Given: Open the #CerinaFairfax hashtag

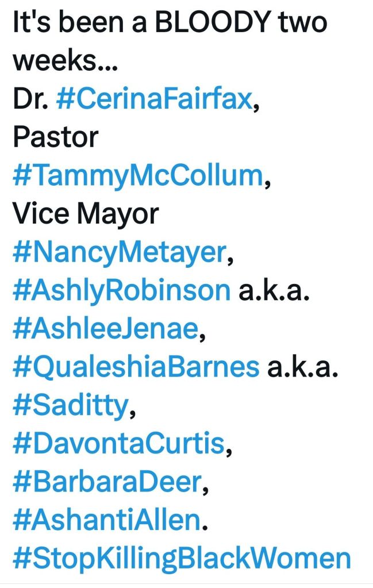Looking at the screenshot, I should (x=154, y=99).
